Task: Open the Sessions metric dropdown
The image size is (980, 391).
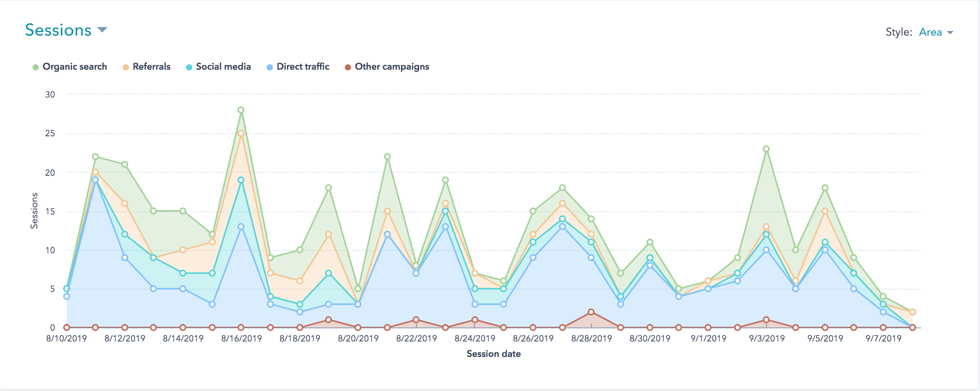Action: pos(66,30)
